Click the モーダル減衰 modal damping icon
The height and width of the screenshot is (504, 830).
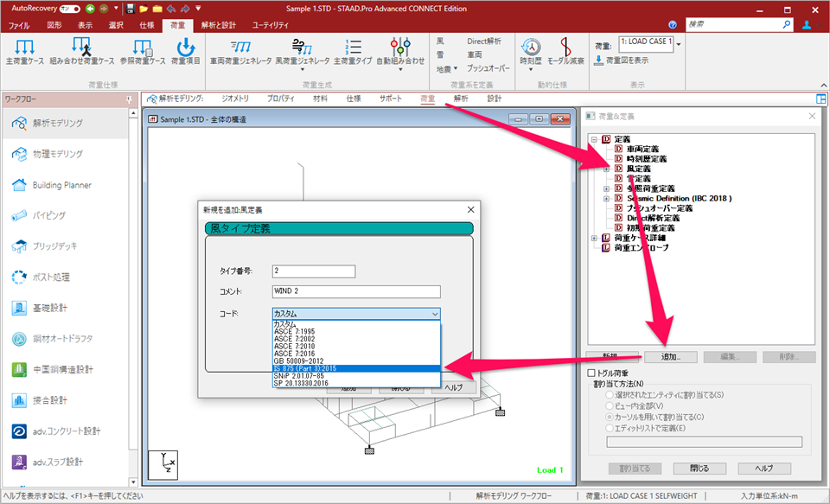[565, 48]
